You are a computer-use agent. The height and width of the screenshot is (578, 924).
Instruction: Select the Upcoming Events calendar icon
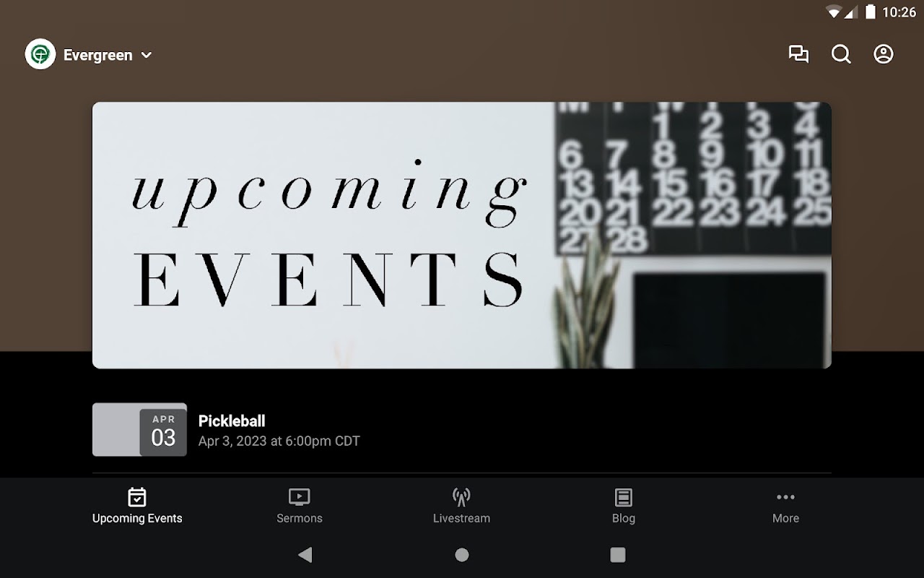click(x=137, y=497)
